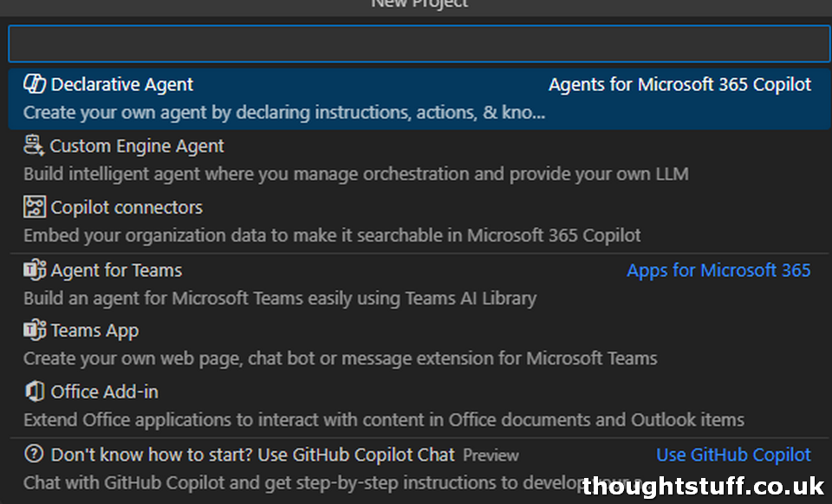Screen dimensions: 832x504
Task: Click the Agent for Teams icon
Action: point(35,270)
